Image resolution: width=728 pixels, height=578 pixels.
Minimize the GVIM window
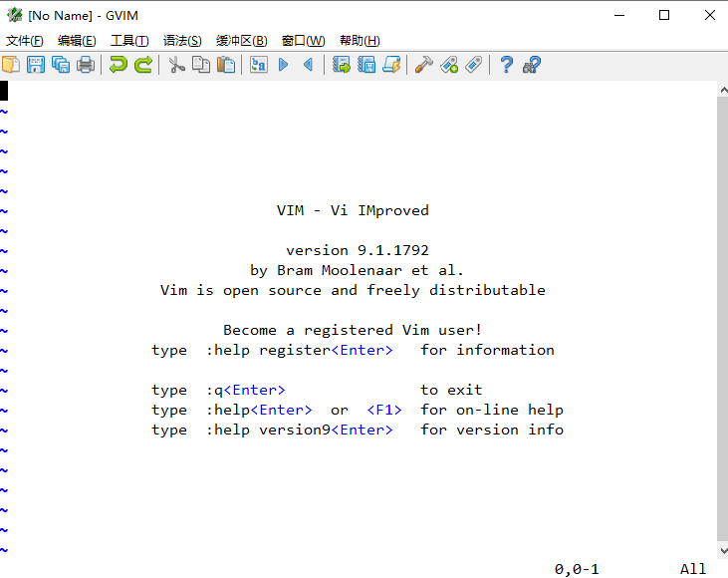[x=619, y=15]
